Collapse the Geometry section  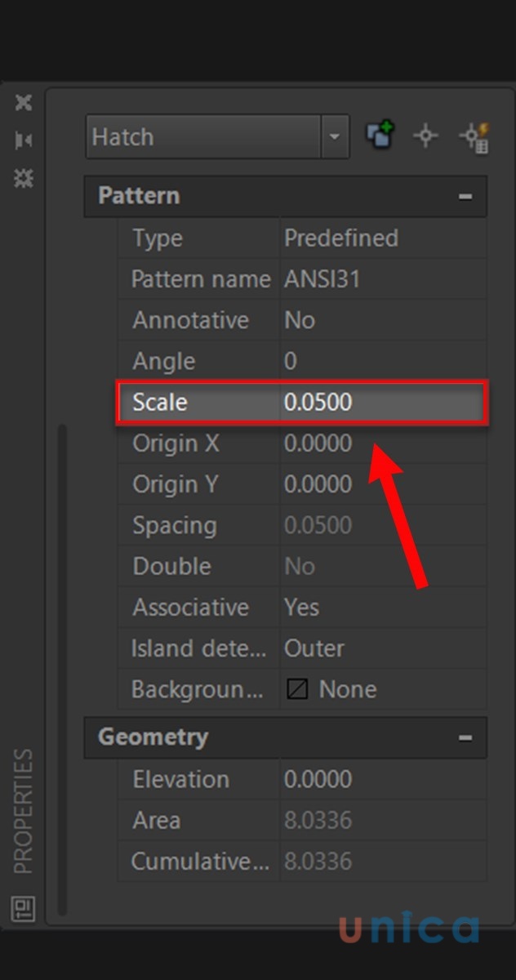pos(465,737)
